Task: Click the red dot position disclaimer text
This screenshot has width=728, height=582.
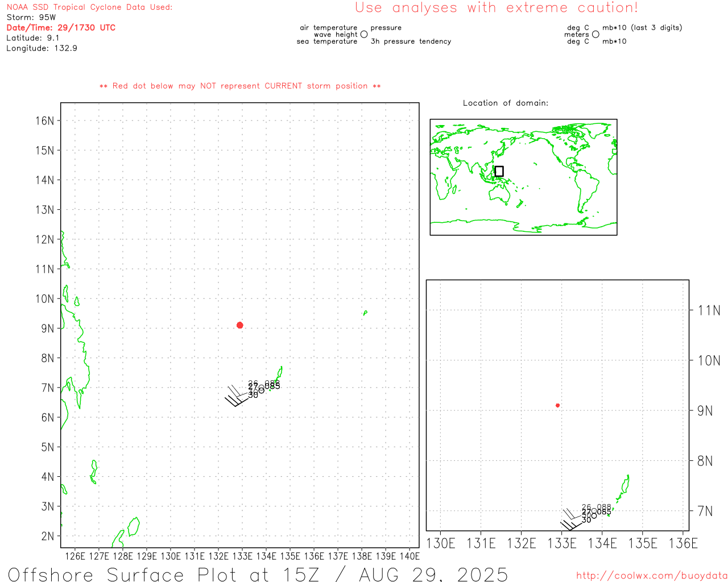Action: 240,86
